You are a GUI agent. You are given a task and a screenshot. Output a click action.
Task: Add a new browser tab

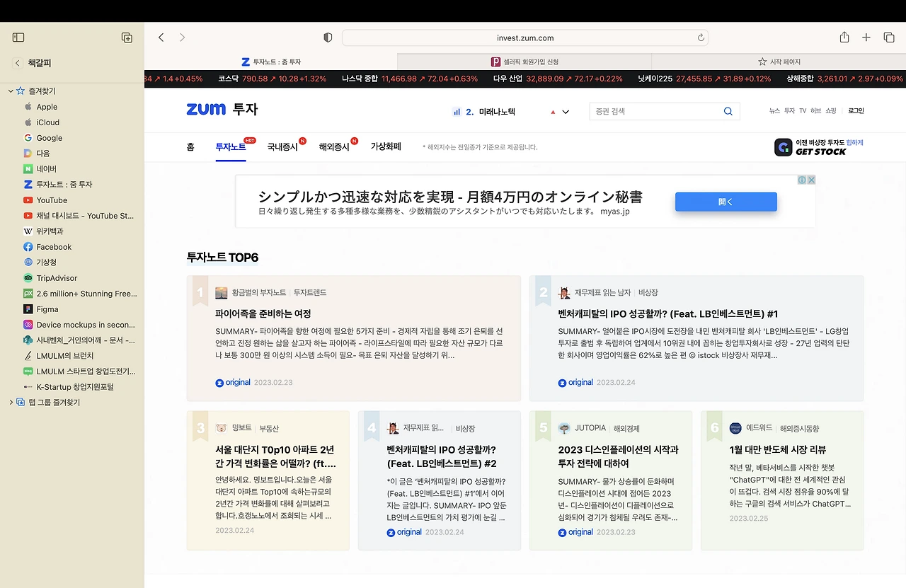coord(866,38)
